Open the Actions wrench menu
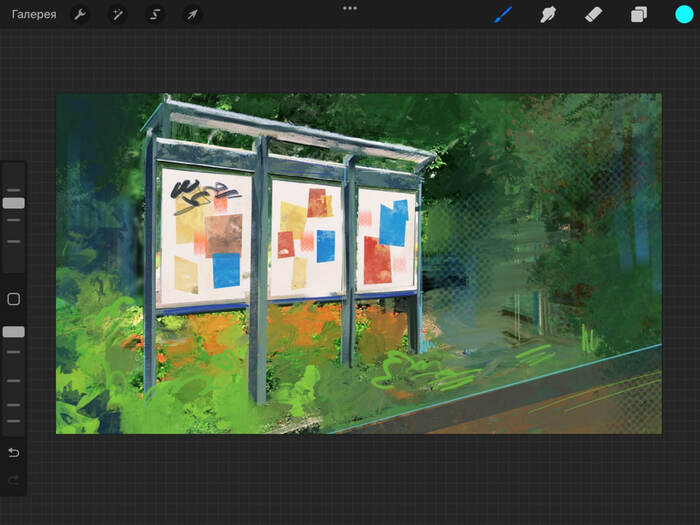The image size is (700, 525). pos(80,15)
